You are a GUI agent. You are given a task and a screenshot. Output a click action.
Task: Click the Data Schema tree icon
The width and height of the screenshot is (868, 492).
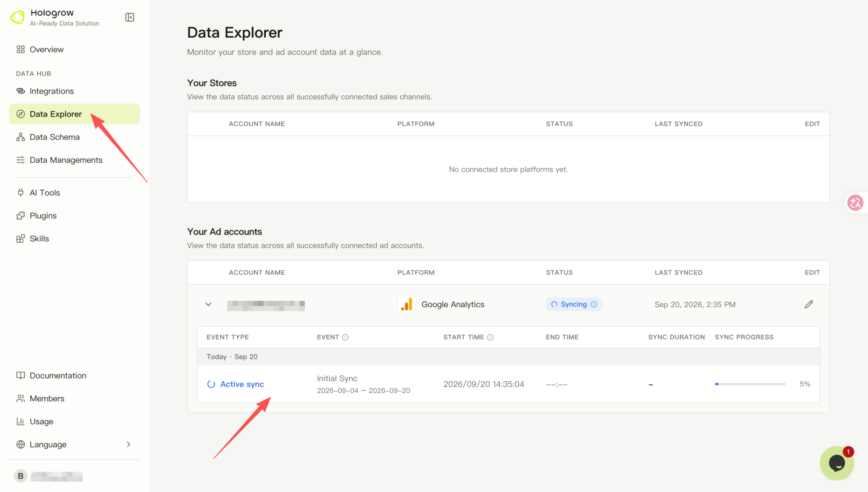pos(20,137)
